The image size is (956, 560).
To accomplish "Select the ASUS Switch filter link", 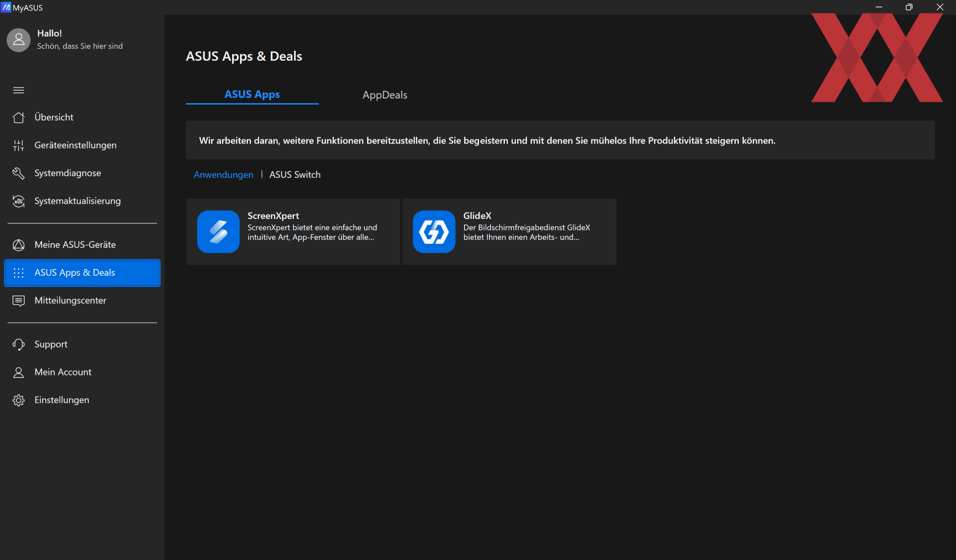I will [x=295, y=175].
